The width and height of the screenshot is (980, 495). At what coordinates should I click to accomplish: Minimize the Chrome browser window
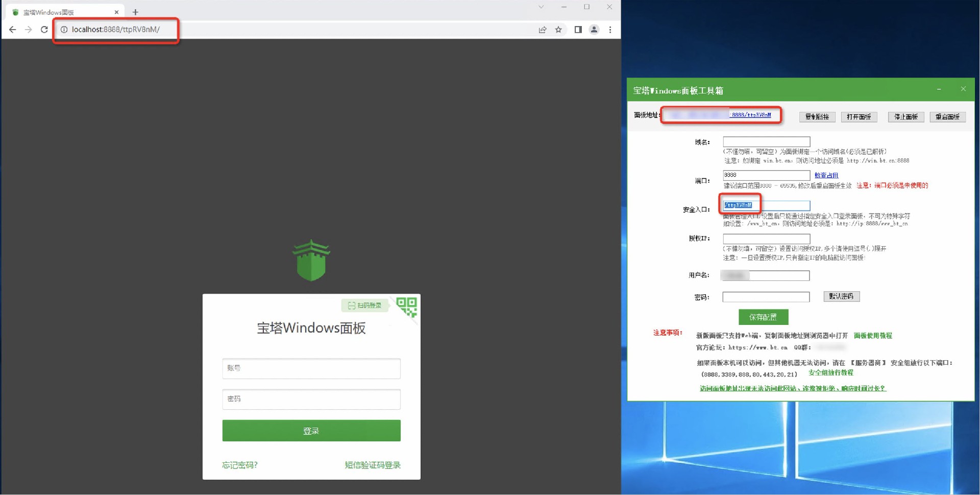tap(563, 7)
